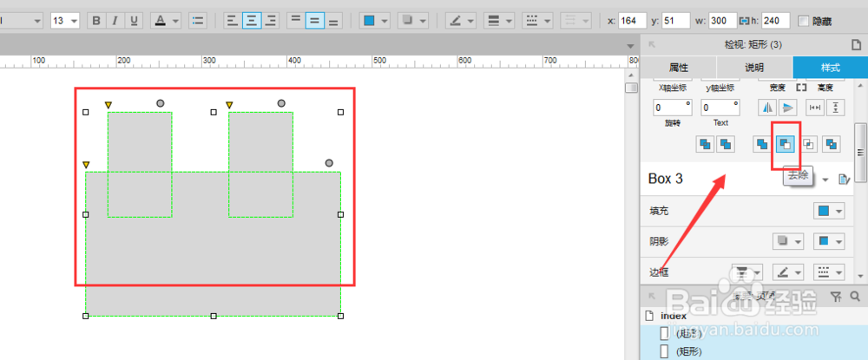This screenshot has width=868, height=360.
Task: Click the first shape order icon left of unite
Action: 705,144
